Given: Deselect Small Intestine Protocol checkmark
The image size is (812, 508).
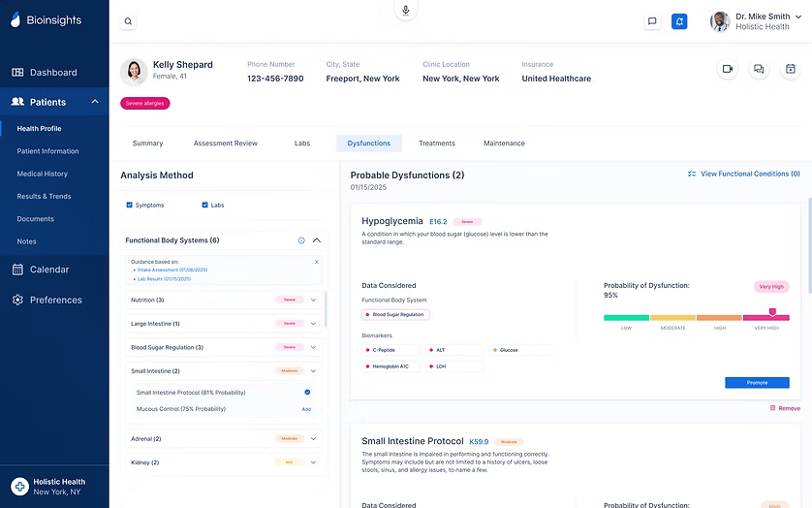Looking at the screenshot, I should click(x=307, y=393).
